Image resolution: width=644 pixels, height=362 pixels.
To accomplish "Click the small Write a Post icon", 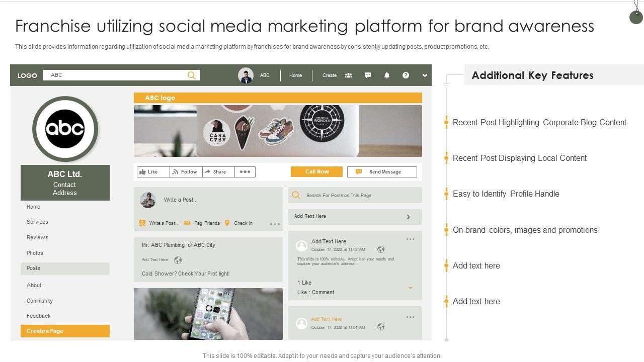I will tap(142, 223).
